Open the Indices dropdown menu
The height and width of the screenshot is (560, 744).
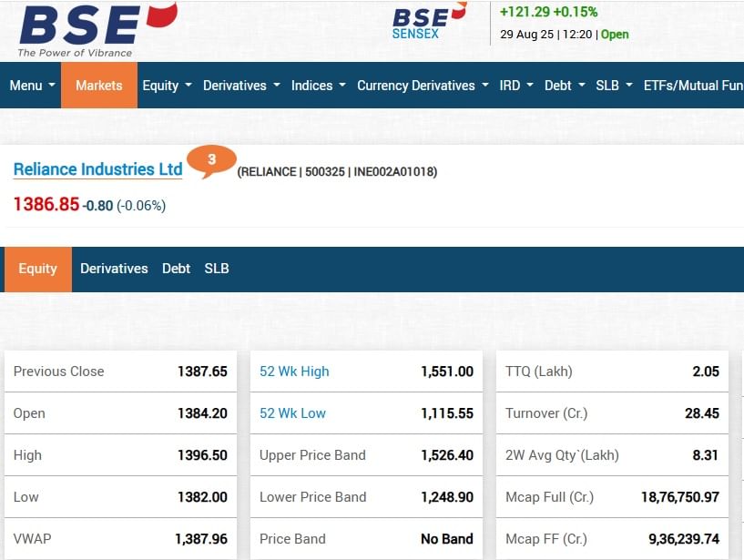tap(318, 86)
